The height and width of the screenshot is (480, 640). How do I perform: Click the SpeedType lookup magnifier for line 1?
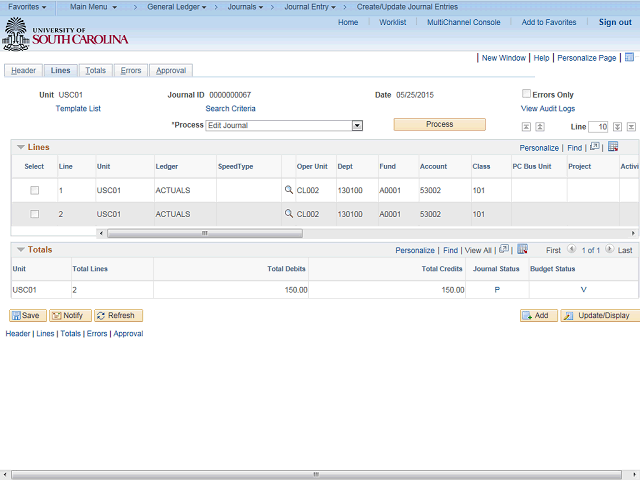pyautogui.click(x=289, y=189)
